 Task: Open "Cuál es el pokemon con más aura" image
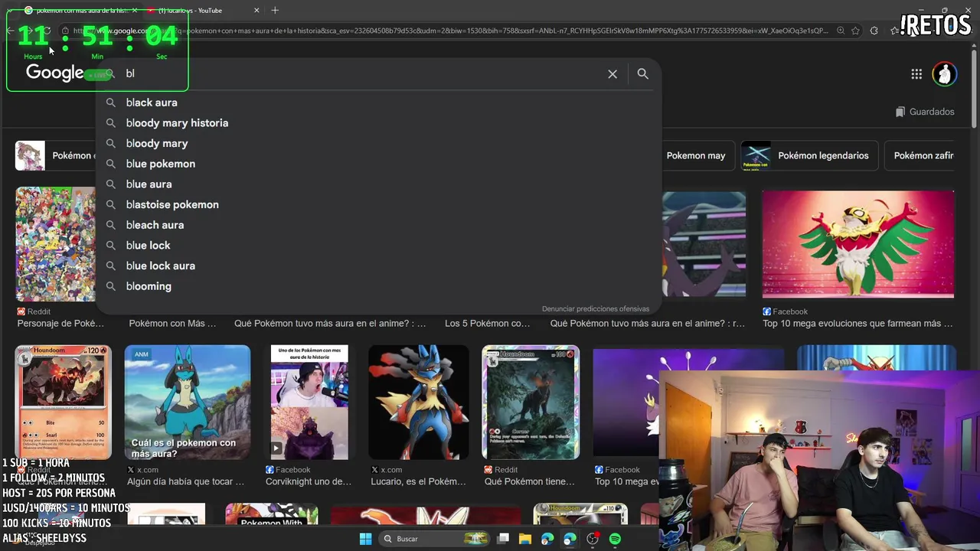188,403
